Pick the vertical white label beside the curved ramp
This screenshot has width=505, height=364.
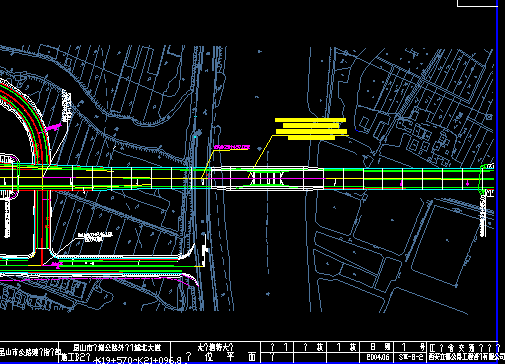66,106
